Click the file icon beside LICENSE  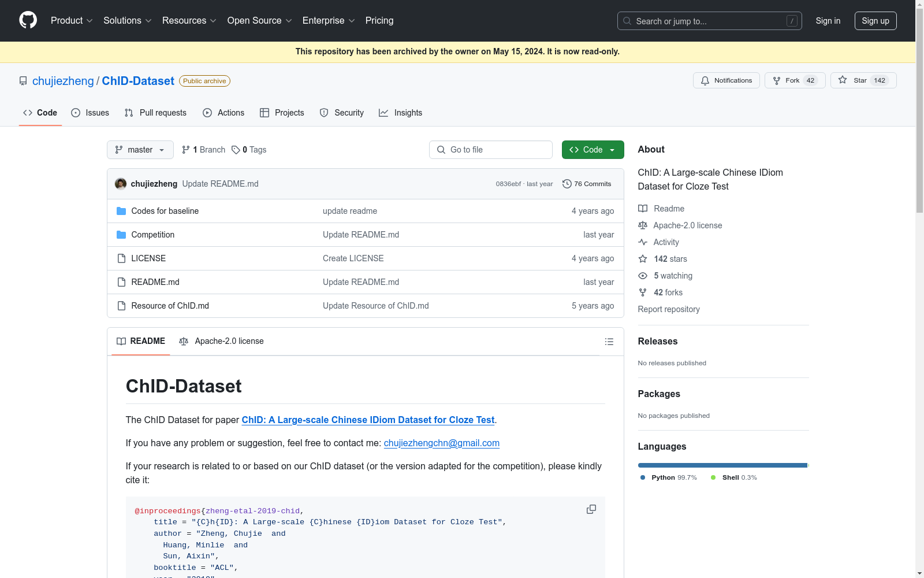tap(121, 258)
